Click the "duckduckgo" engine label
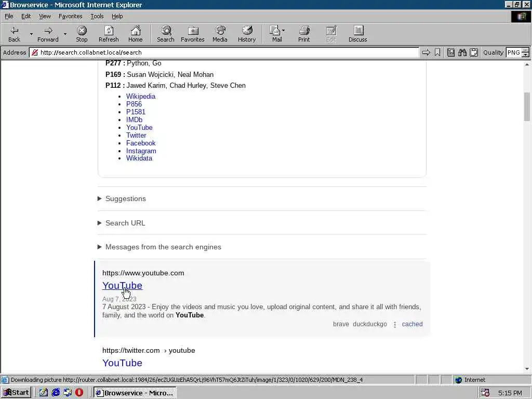Screen dimensions: 532x399 pyautogui.click(x=369, y=324)
